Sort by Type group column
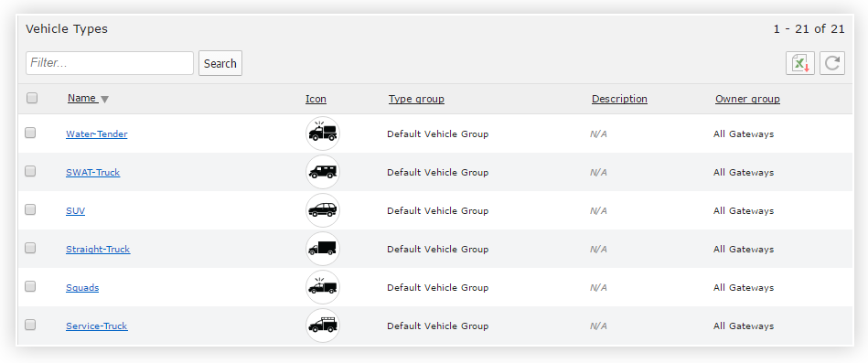 416,99
